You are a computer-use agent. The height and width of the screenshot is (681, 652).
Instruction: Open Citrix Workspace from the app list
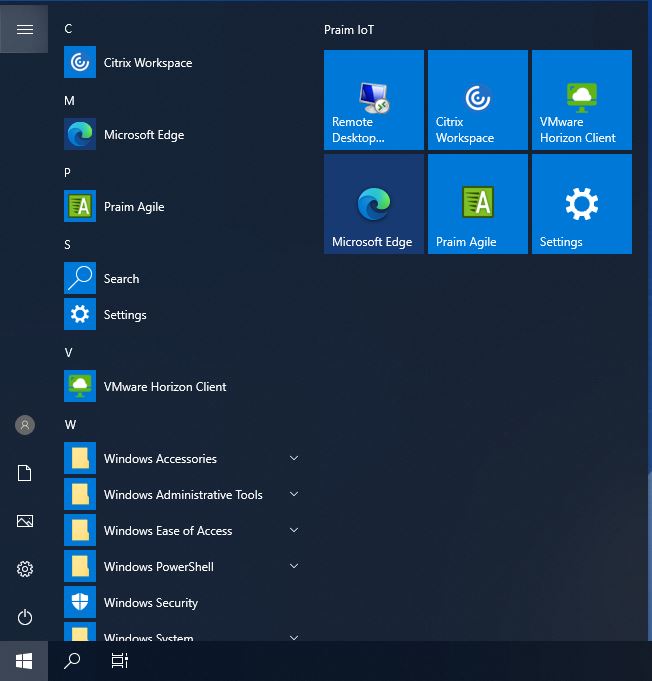(x=182, y=63)
